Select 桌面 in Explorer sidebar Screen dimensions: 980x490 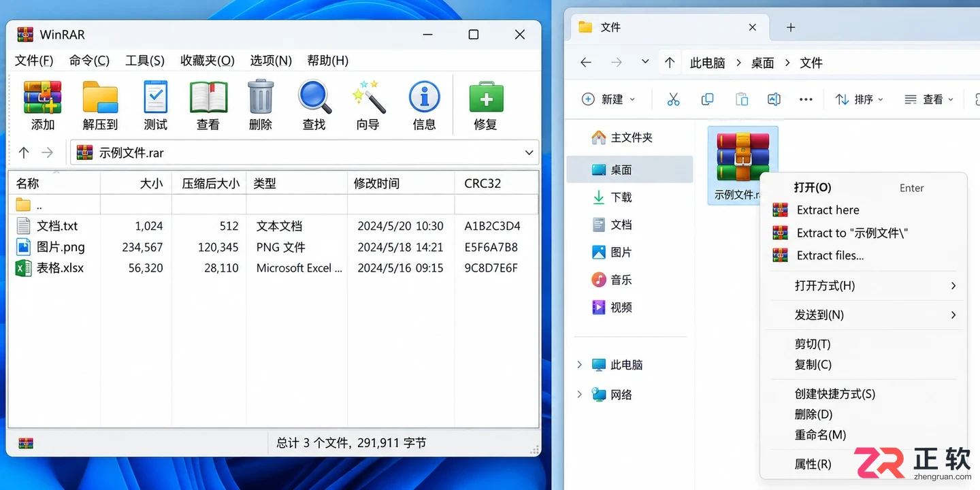(630, 169)
